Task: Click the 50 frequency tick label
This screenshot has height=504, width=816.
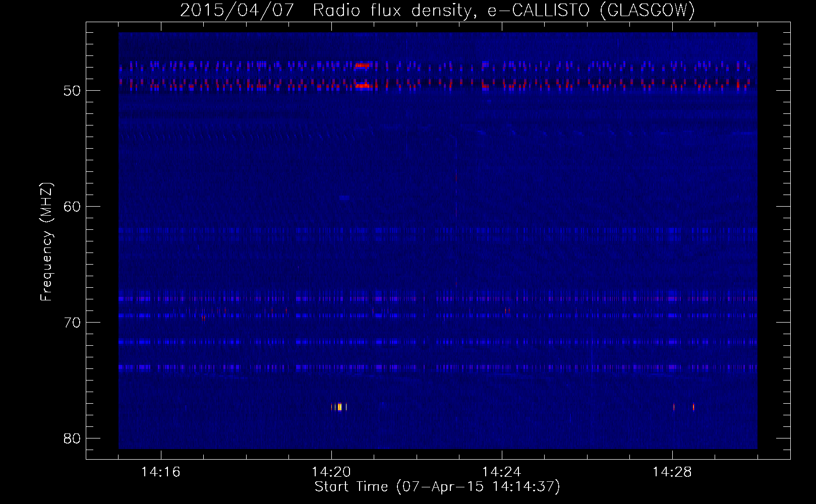Action: point(72,91)
